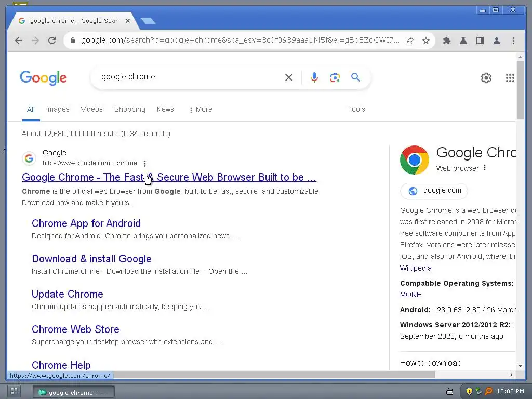Click the 12:08 PM clock
The height and width of the screenshot is (399, 532).
[510, 391]
